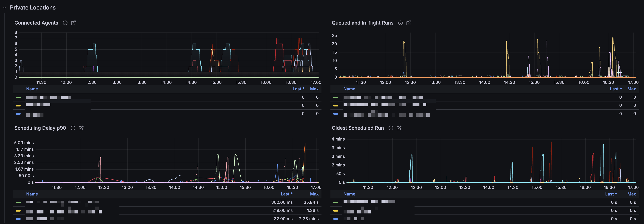Click the Connected Agents panel title
The image size is (644, 224).
[x=36, y=23]
